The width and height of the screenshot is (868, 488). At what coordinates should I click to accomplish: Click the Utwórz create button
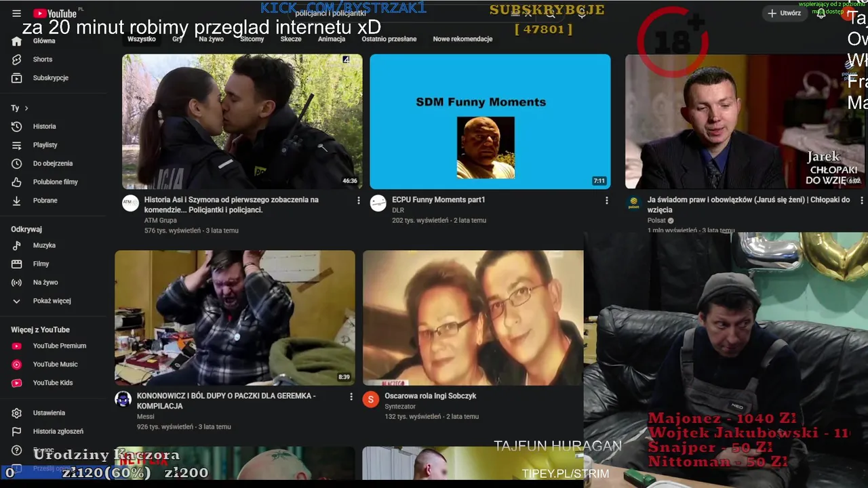click(x=784, y=13)
